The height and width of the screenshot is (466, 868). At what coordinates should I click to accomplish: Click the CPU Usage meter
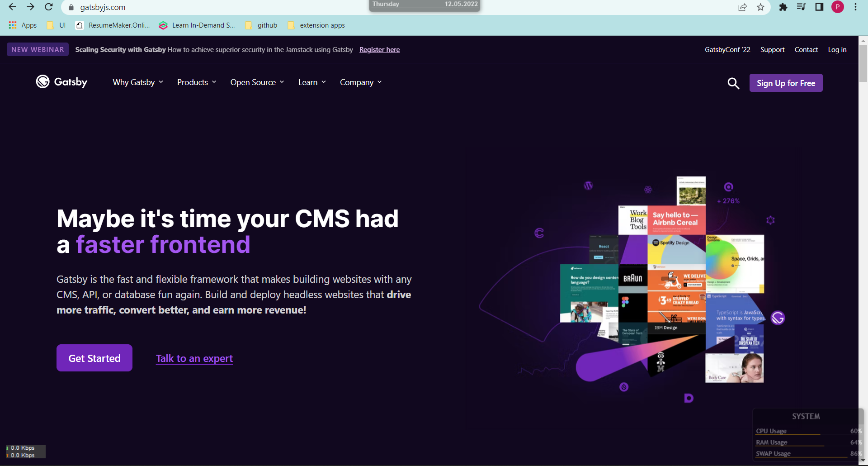click(x=809, y=431)
